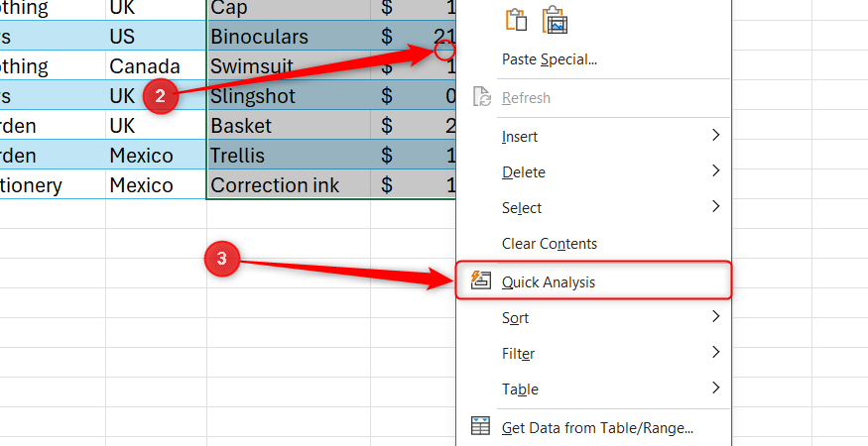This screenshot has height=446, width=868.
Task: Open the Filter submenu
Action: pos(593,353)
